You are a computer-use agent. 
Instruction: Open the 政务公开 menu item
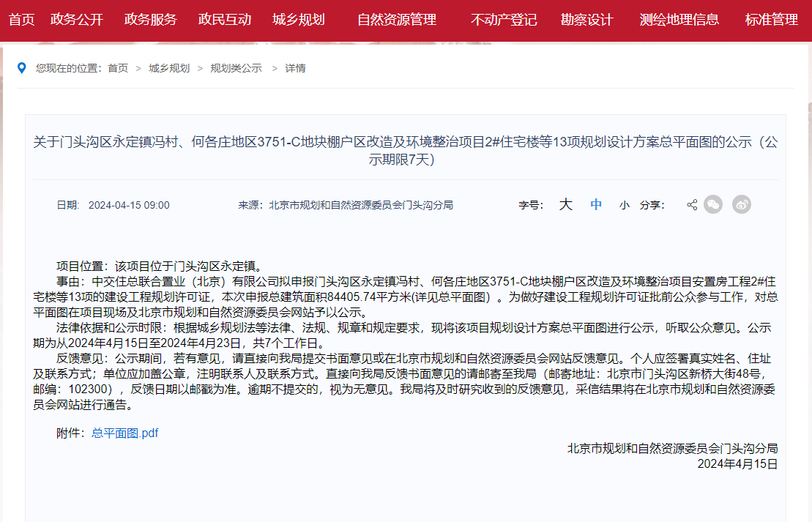coord(77,20)
